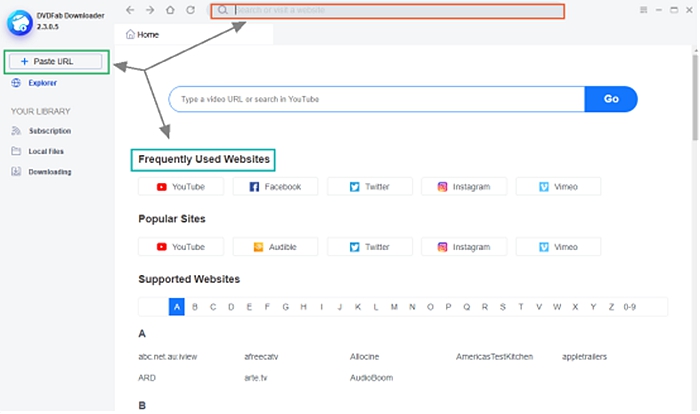The image size is (700, 414).
Task: Open YouTube under Popular Sites
Action: pyautogui.click(x=181, y=247)
